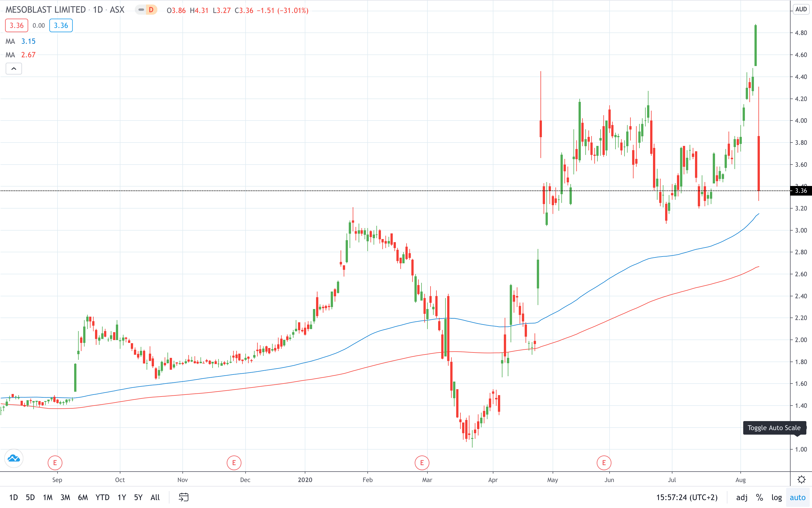Click the 15:57:24 (UTC+2) timezone clock
The height and width of the screenshot is (508, 812).
[687, 497]
